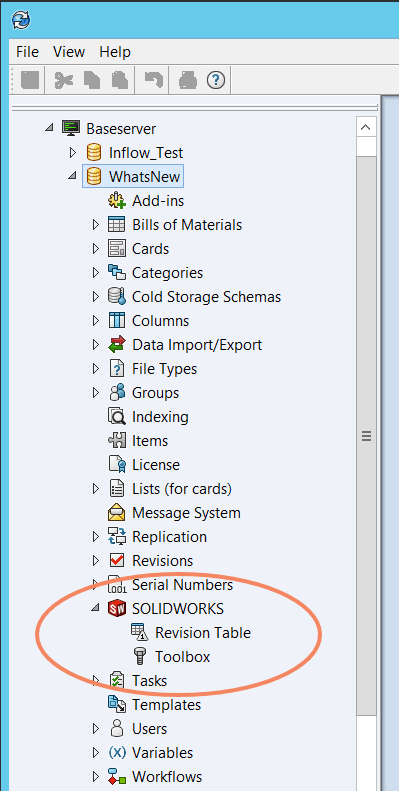Screen dimensions: 399x791
Task: Select the Add-ins tree item
Action: pos(158,201)
